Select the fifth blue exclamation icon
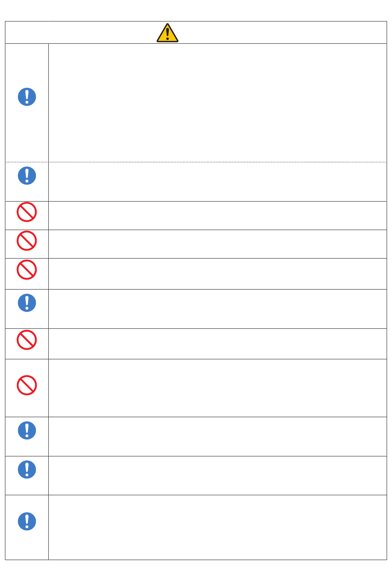392x577 pixels. (x=27, y=470)
